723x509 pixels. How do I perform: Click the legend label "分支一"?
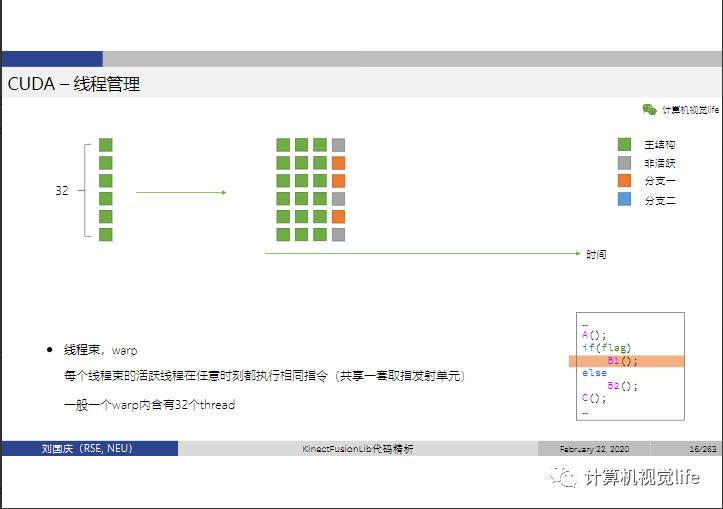[x=660, y=181]
